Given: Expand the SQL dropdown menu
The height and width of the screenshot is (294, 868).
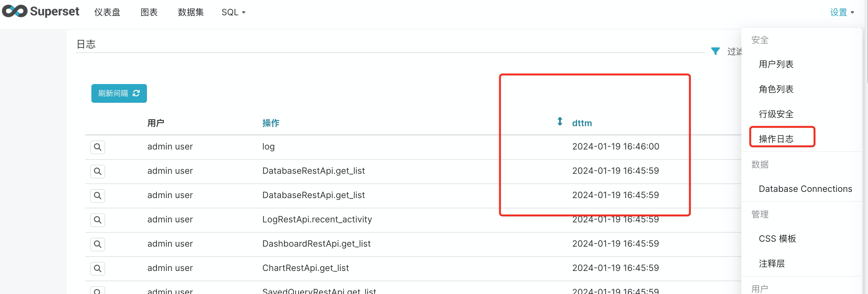Looking at the screenshot, I should (x=233, y=12).
